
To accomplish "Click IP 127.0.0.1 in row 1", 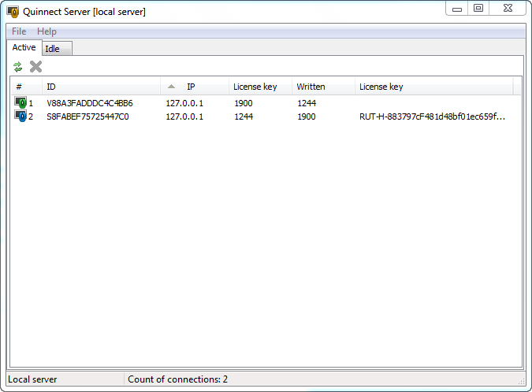I will click(184, 103).
